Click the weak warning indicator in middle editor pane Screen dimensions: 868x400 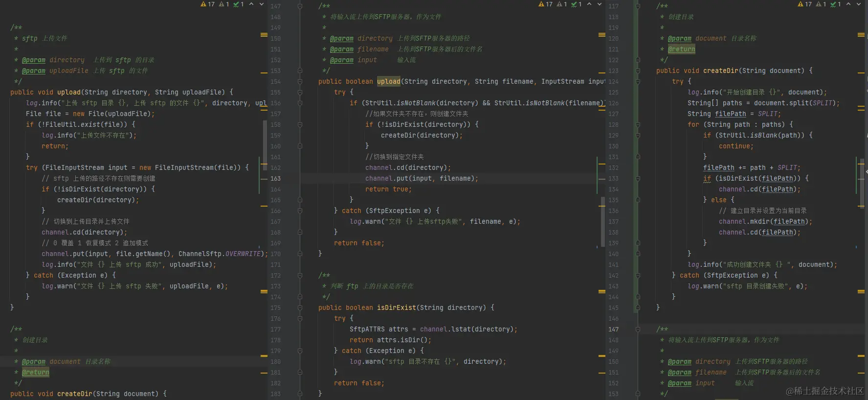point(562,4)
